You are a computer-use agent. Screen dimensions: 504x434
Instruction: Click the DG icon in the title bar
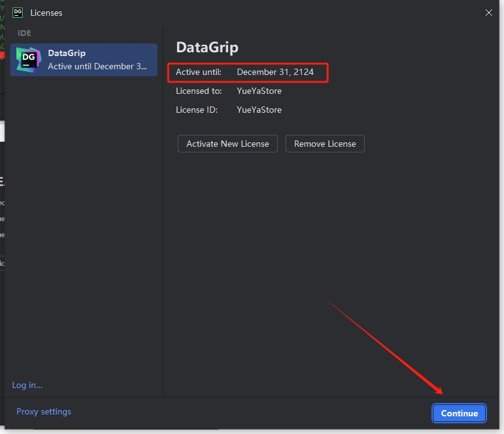[17, 12]
